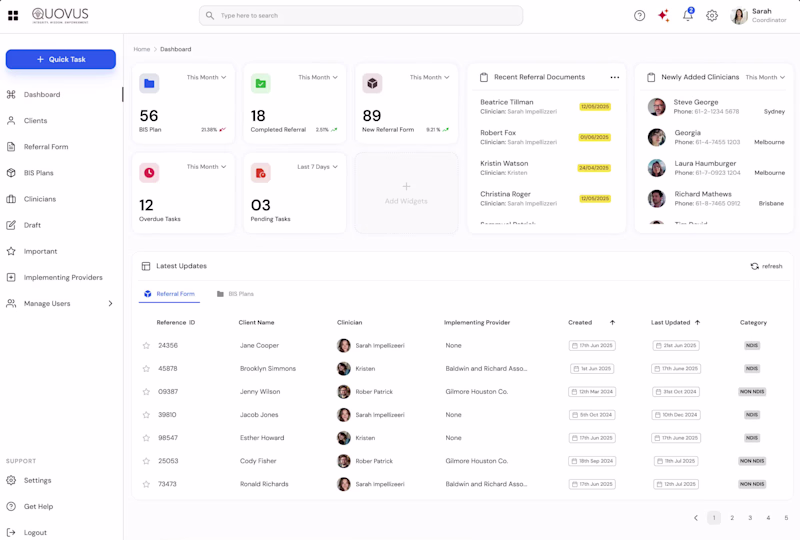Image resolution: width=800 pixels, height=540 pixels.
Task: Open Last 7 Days dropdown on Pending Tasks
Action: point(317,167)
